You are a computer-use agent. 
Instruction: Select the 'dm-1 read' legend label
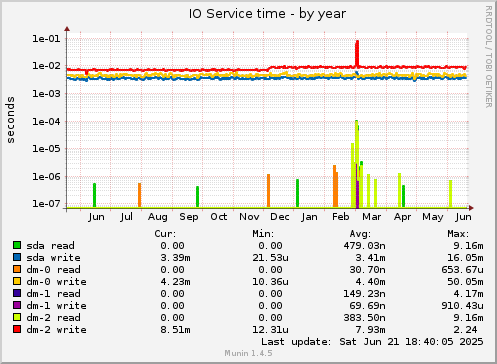(x=53, y=294)
